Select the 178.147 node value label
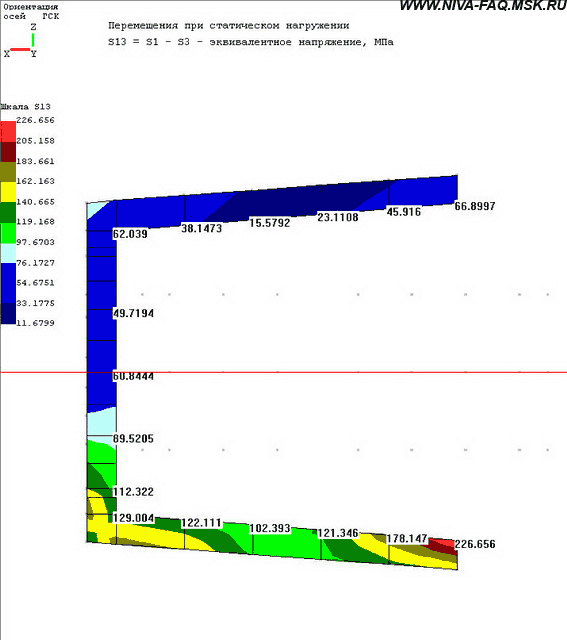 (x=407, y=538)
